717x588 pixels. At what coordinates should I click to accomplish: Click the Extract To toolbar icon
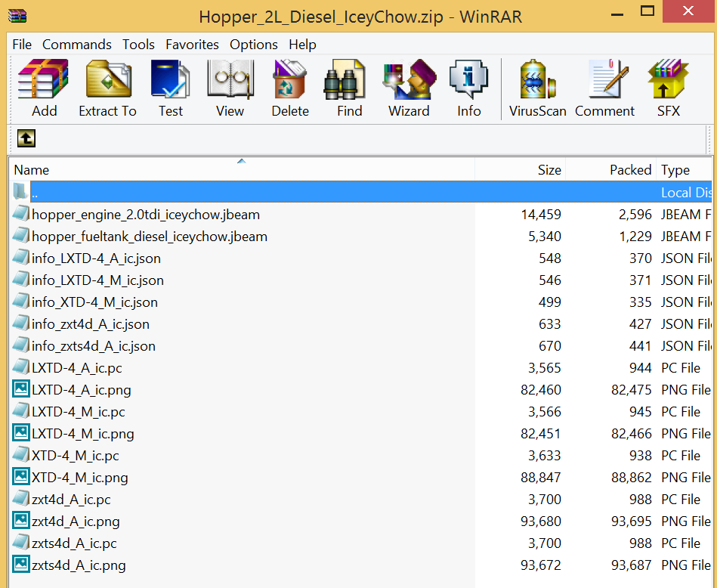pos(108,79)
